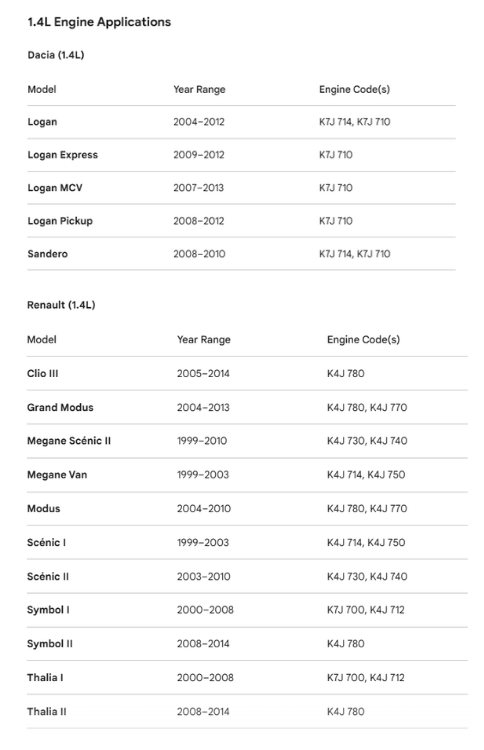
Task: Click the Megane Scénic II model cell
Action: (x=69, y=441)
